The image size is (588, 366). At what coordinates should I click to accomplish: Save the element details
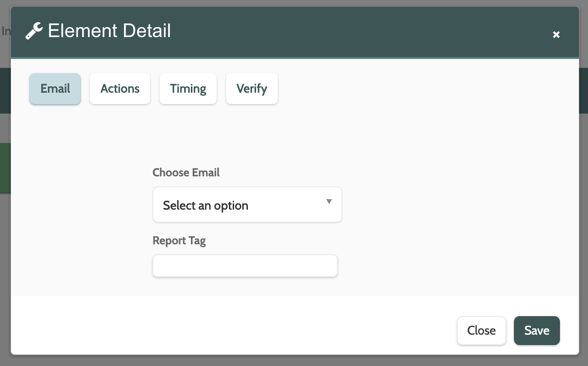point(537,330)
